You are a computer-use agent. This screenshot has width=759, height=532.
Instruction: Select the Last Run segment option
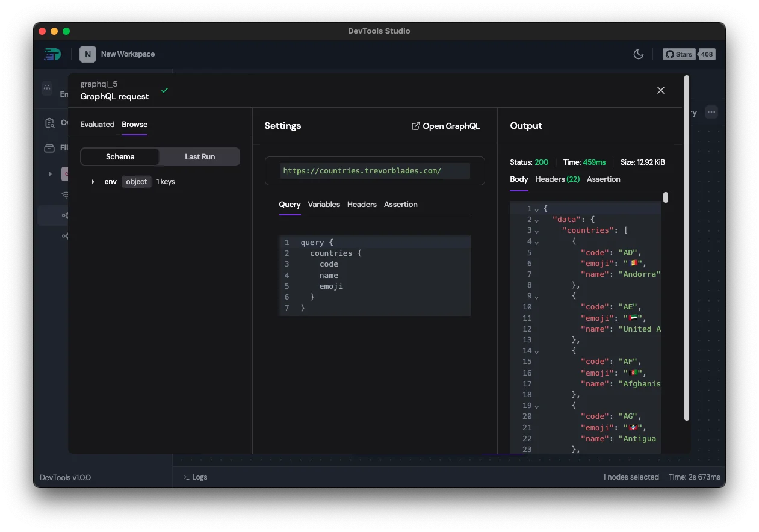(x=200, y=156)
